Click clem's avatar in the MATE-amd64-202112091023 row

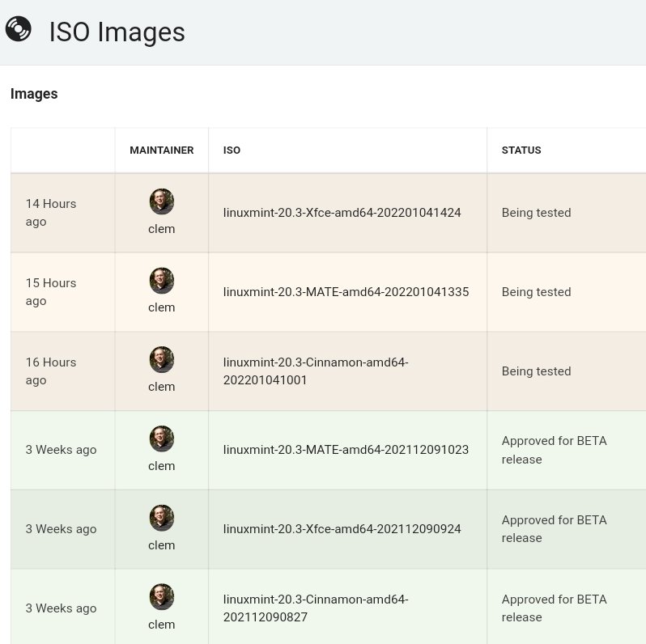click(x=162, y=439)
